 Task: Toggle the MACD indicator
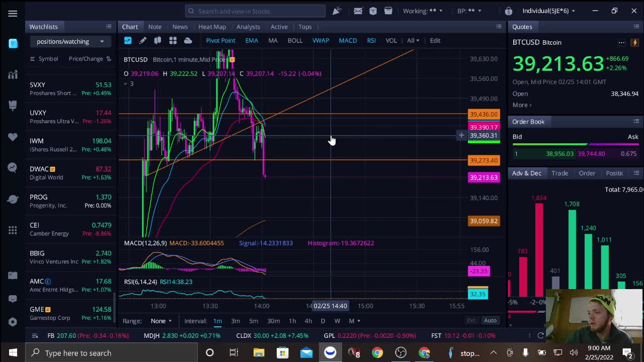click(x=348, y=40)
